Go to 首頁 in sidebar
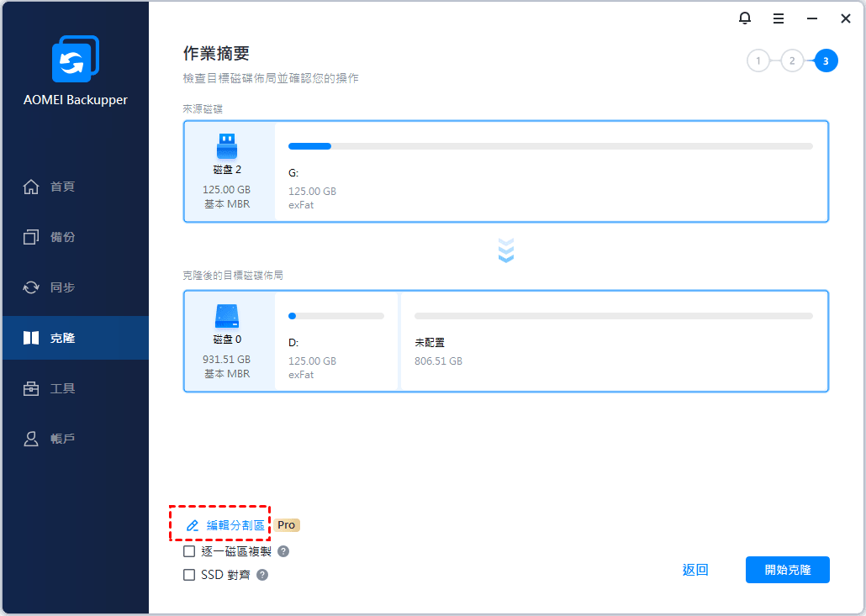 click(x=76, y=187)
